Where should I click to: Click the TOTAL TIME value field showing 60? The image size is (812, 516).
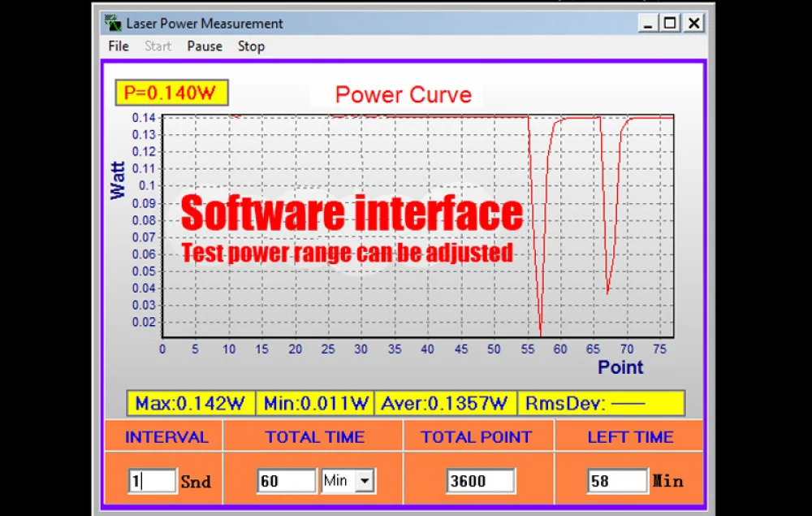(286, 480)
